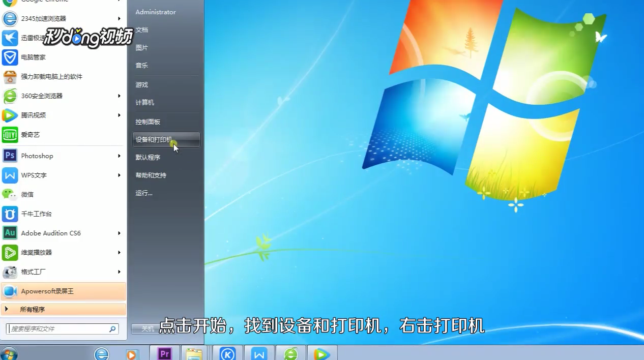Open Internet Explorer on the taskbar
This screenshot has height=360, width=644.
(102, 353)
